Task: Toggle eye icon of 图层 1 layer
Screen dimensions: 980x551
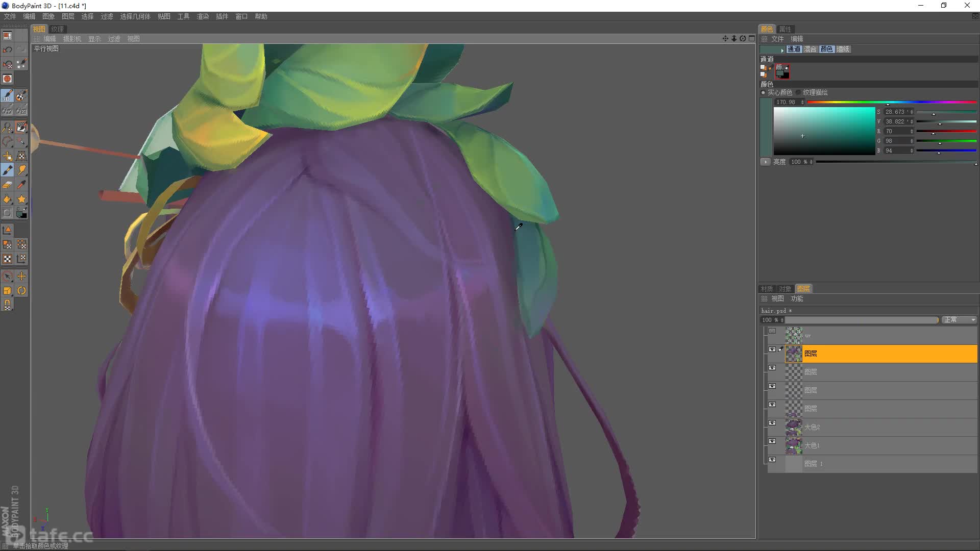Action: pos(772,460)
